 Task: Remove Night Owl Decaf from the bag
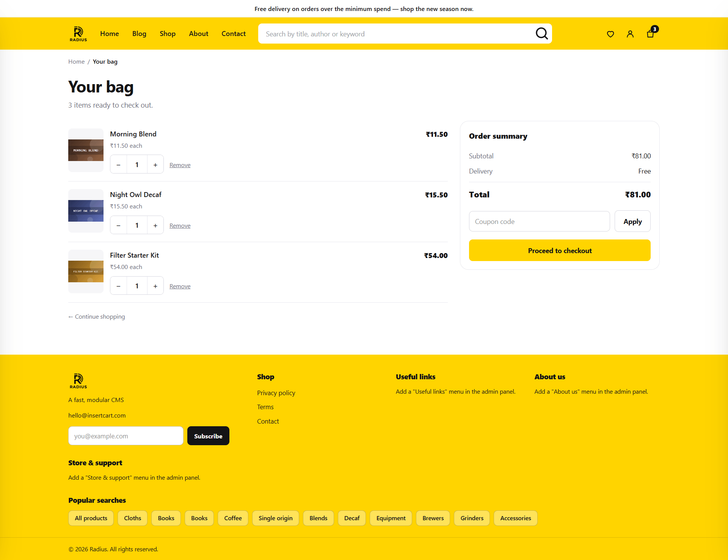coord(180,225)
